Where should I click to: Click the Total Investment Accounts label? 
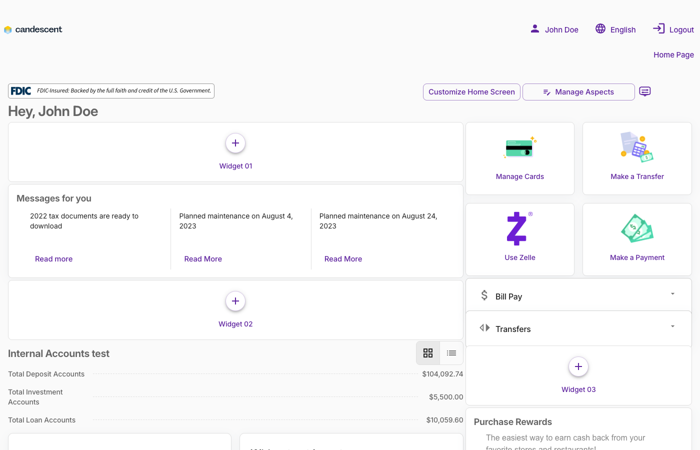(35, 397)
